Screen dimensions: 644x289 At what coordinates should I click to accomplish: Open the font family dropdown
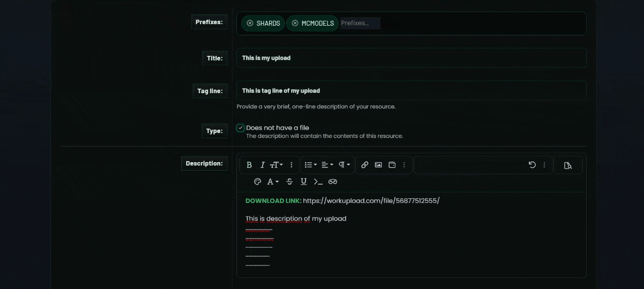(273, 182)
